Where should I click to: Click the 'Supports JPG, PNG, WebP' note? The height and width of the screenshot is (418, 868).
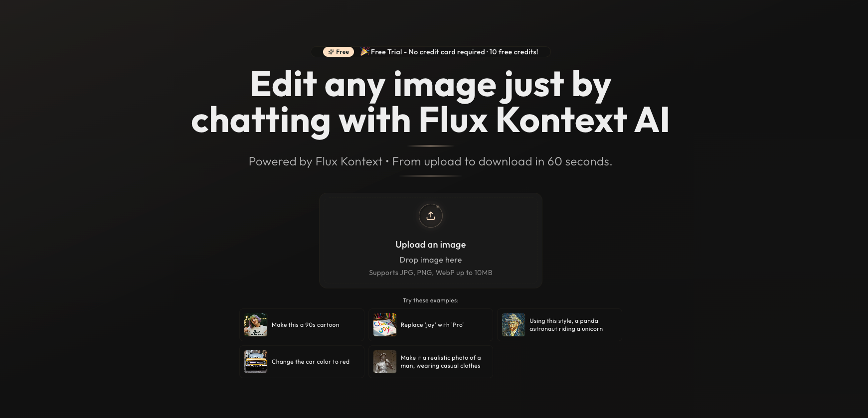tap(431, 273)
